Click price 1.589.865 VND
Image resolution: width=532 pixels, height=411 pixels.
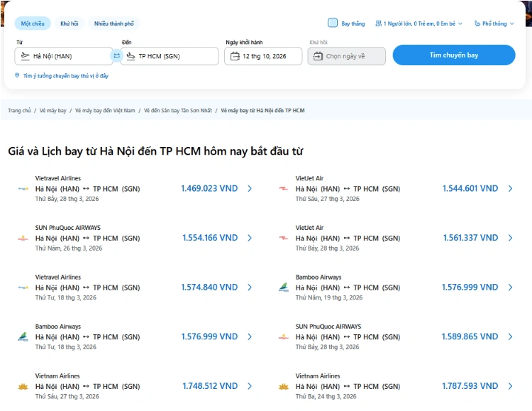(470, 336)
